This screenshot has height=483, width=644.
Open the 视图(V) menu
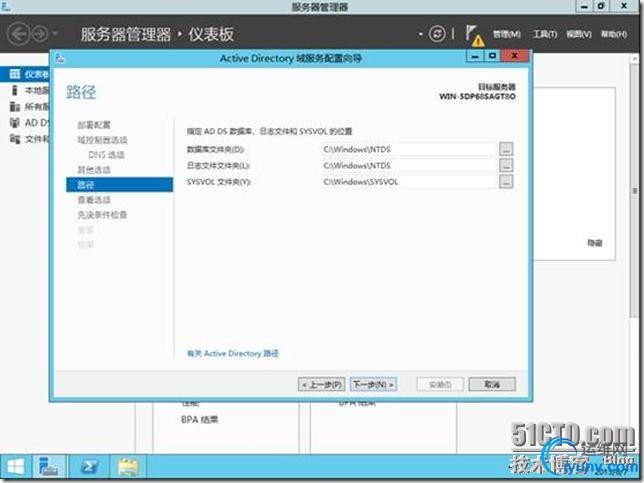[x=579, y=34]
